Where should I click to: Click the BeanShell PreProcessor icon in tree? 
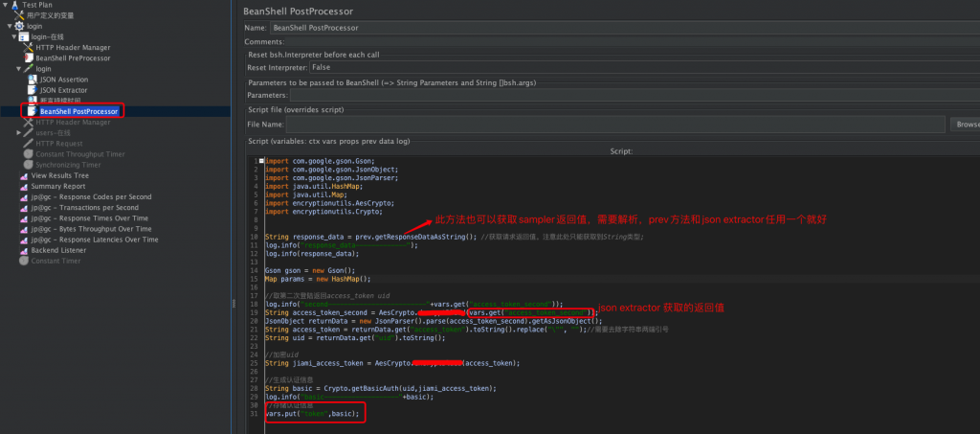[x=29, y=57]
